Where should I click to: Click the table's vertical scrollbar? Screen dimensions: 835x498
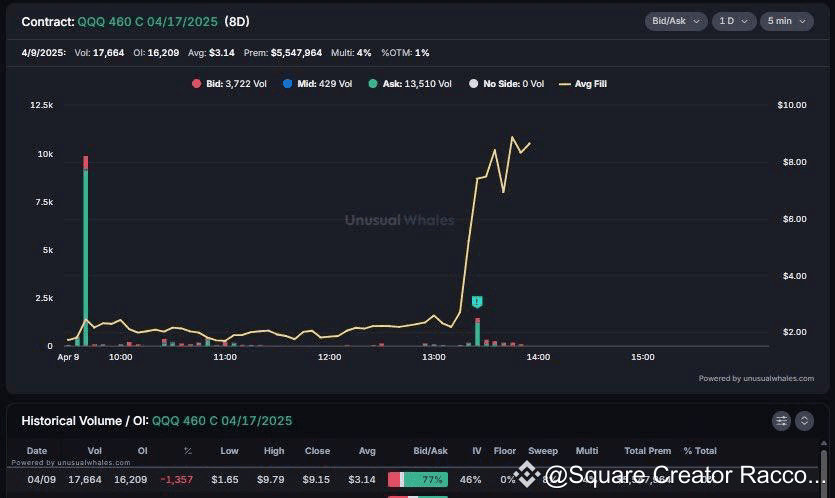coord(824,471)
